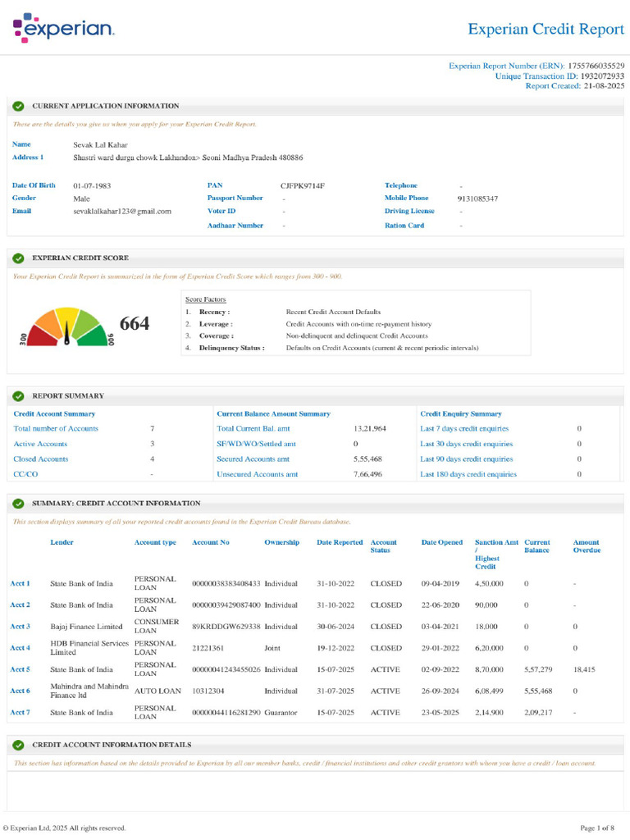
Task: Click lender Mahindra and Mahindra Finance ltd
Action: click(x=89, y=691)
